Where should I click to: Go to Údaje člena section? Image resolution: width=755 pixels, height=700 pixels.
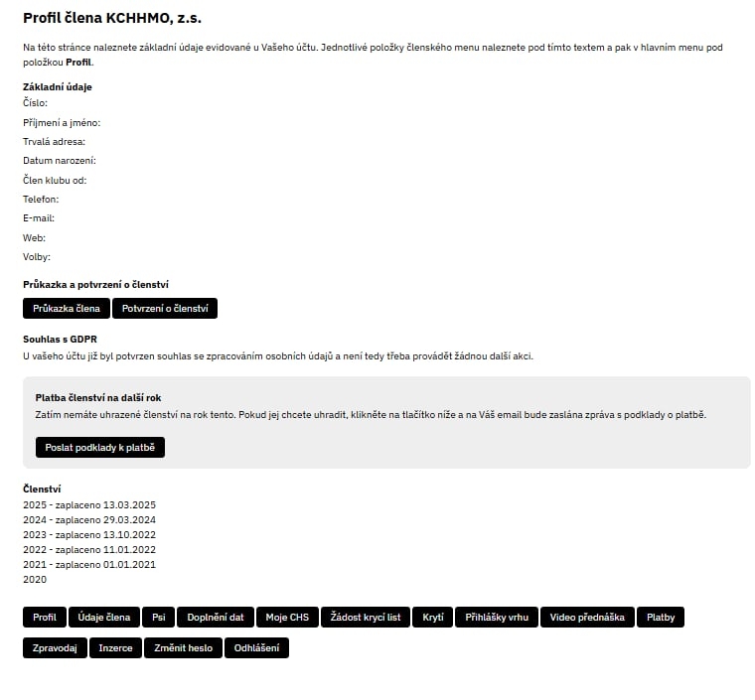point(104,618)
